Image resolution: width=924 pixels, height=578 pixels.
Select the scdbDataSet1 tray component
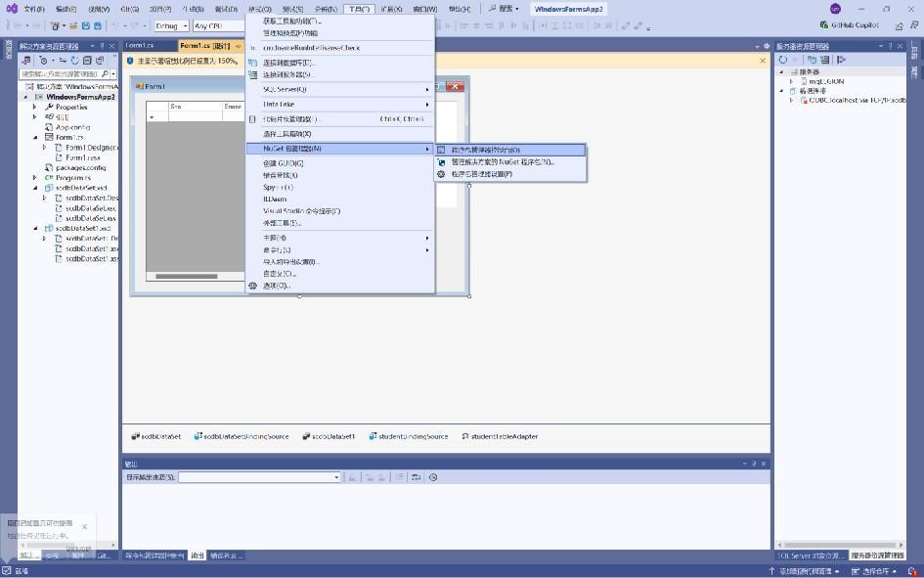point(329,436)
